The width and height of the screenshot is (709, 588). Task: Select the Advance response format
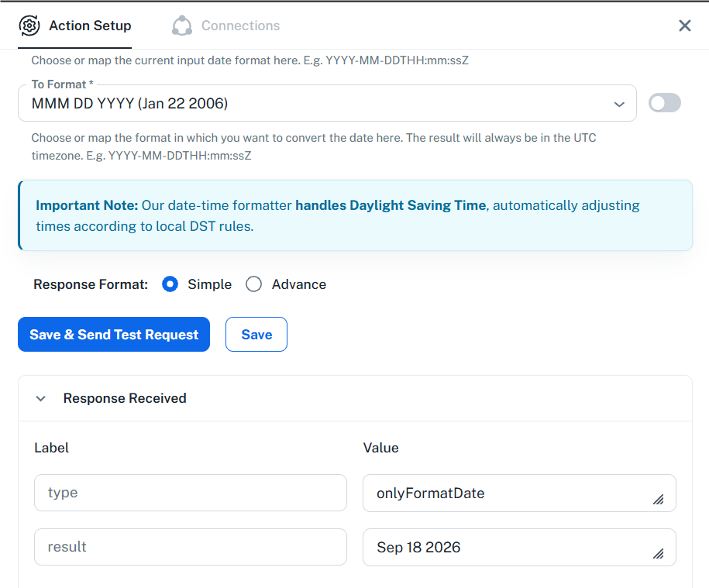(253, 284)
